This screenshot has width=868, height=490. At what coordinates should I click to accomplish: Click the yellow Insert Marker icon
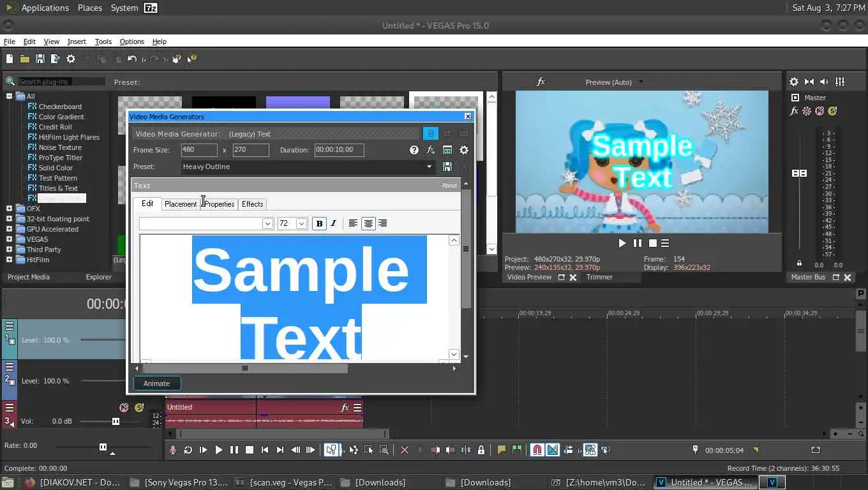502,450
